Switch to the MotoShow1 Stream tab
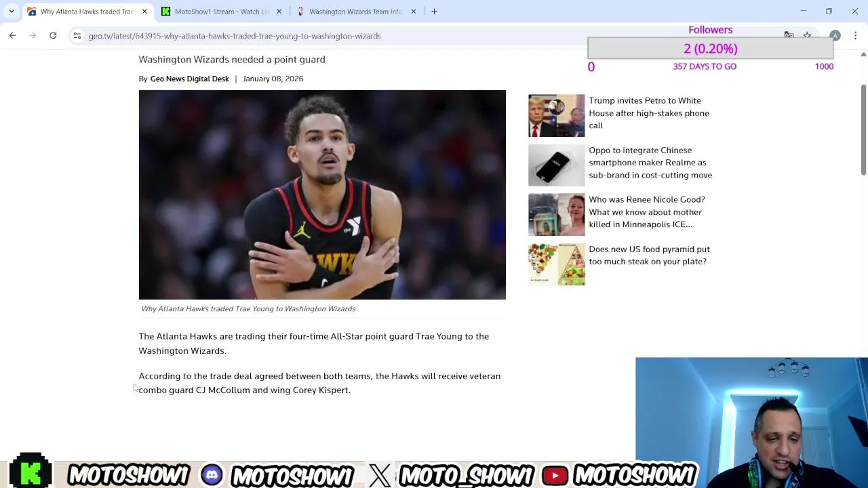Image resolution: width=868 pixels, height=488 pixels. click(220, 12)
